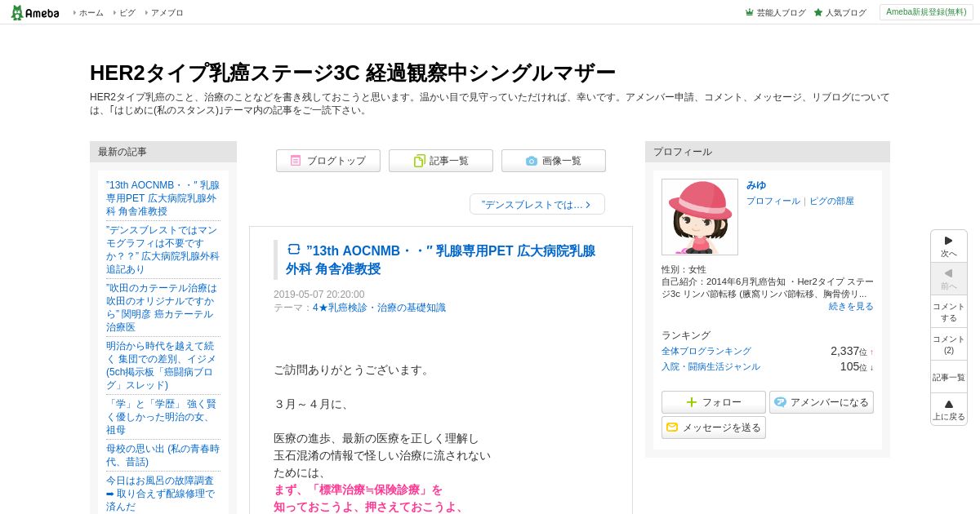
Task: Open 入院・闘病生活ジャンル ranking link
Action: click(x=710, y=366)
